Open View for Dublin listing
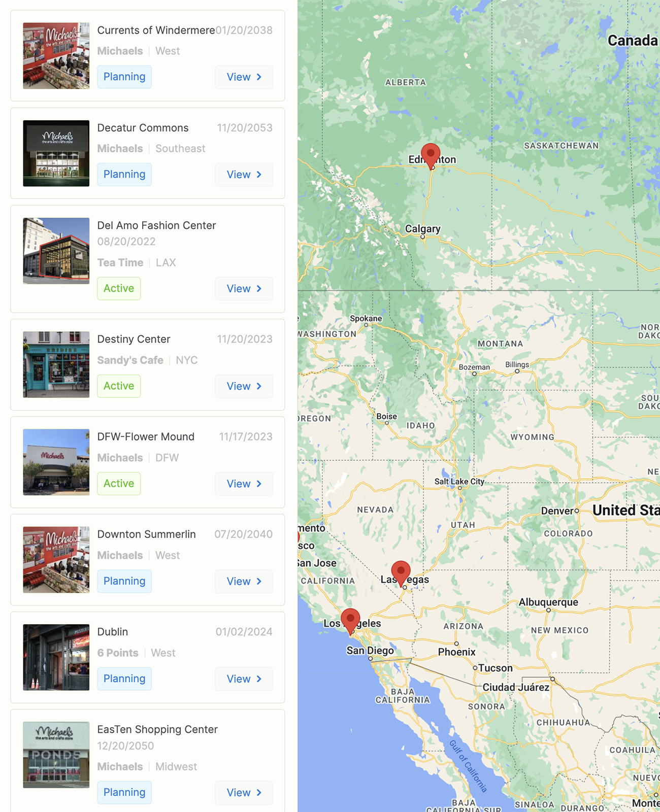Screen dimensions: 660x812 tap(244, 679)
